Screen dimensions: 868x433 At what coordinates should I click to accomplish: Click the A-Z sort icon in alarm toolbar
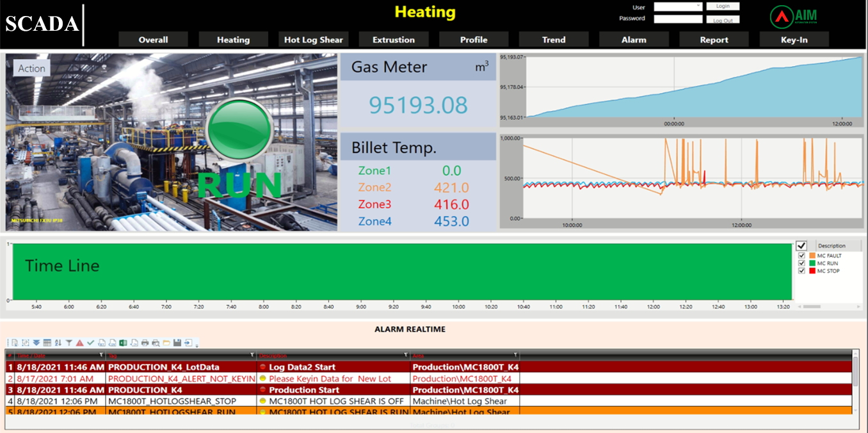tap(58, 343)
